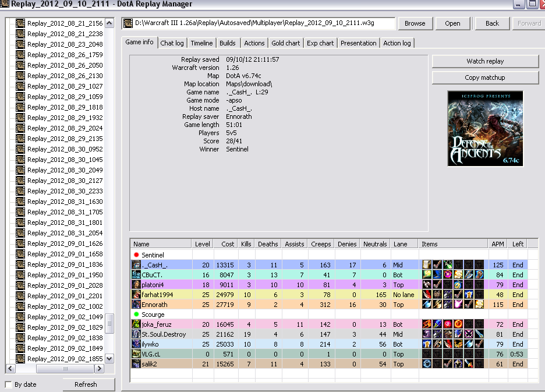
Task: Open the Chat log tab
Action: [172, 43]
